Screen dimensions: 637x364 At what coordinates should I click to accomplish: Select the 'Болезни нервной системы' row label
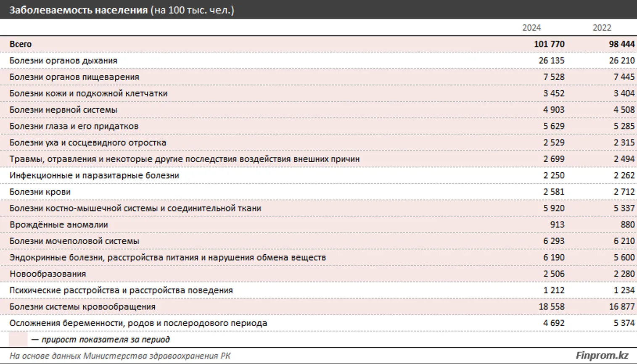click(x=63, y=110)
